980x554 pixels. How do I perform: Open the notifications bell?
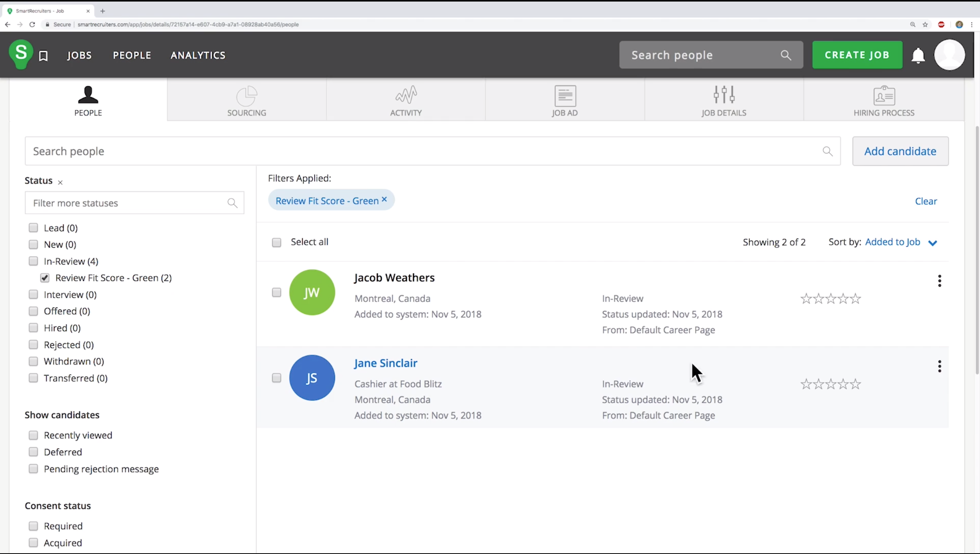tap(918, 56)
